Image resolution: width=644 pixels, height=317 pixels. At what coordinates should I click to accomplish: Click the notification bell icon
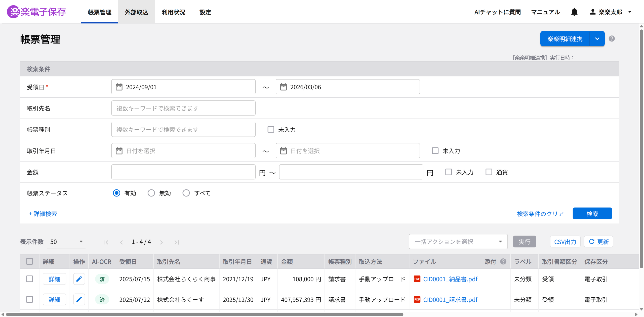(574, 12)
